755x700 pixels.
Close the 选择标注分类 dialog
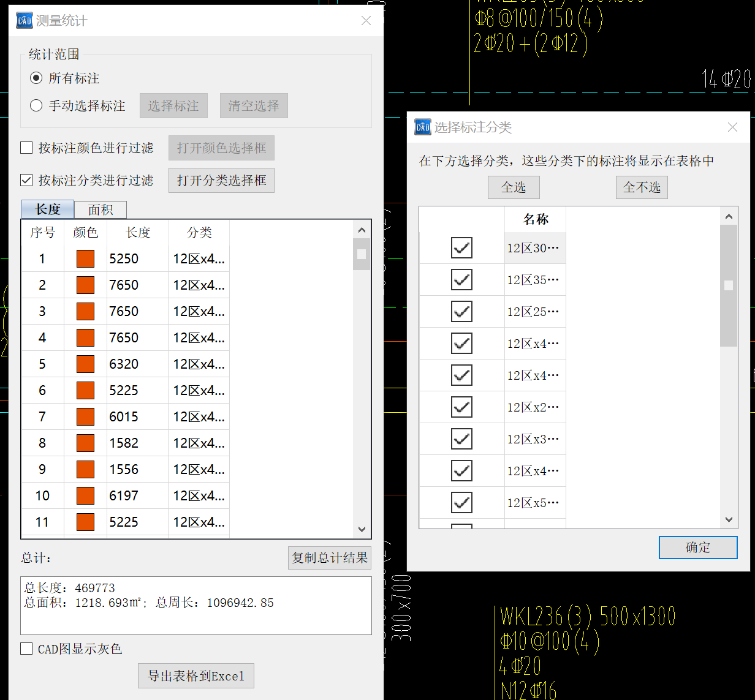coord(732,127)
